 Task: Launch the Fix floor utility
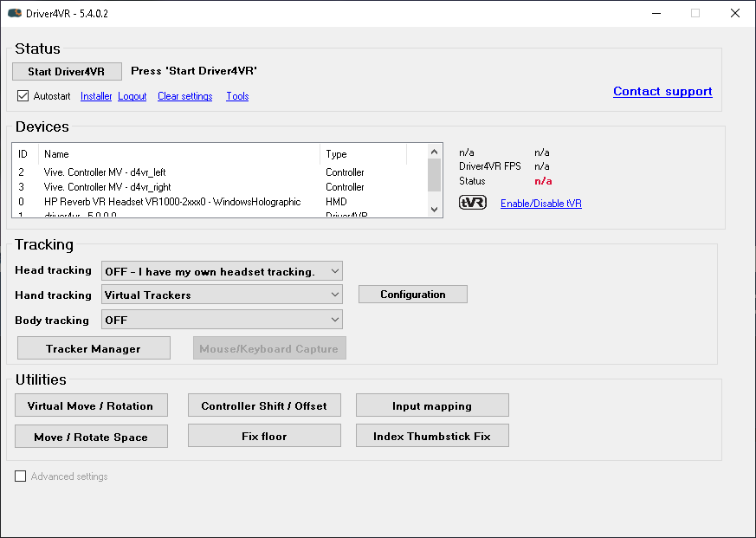(264, 436)
